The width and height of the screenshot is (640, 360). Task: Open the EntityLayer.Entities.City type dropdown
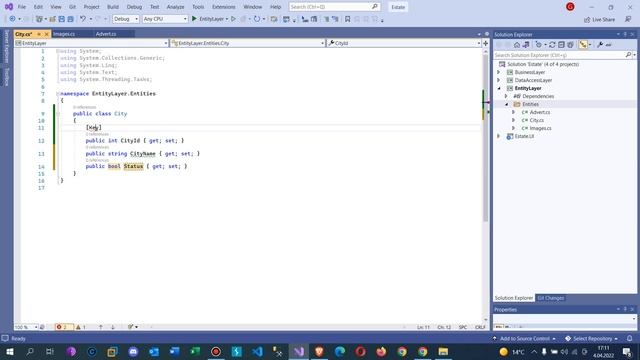248,43
